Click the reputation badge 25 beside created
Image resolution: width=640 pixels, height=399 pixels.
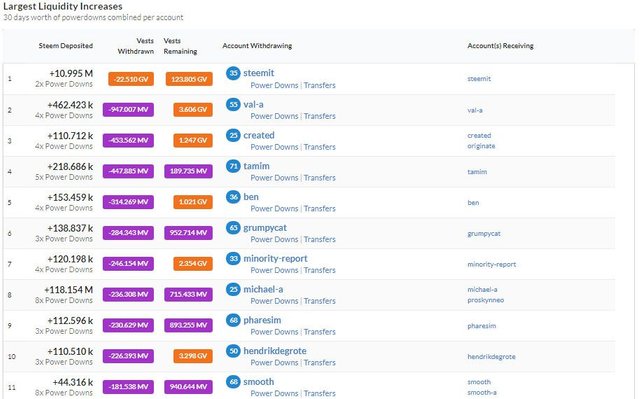point(233,135)
